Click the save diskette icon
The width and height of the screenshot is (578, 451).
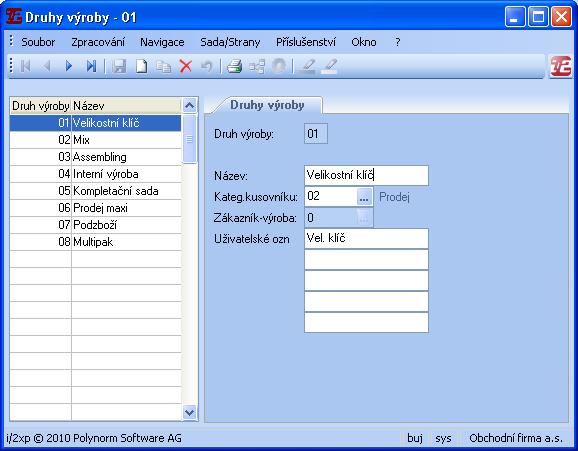click(119, 67)
